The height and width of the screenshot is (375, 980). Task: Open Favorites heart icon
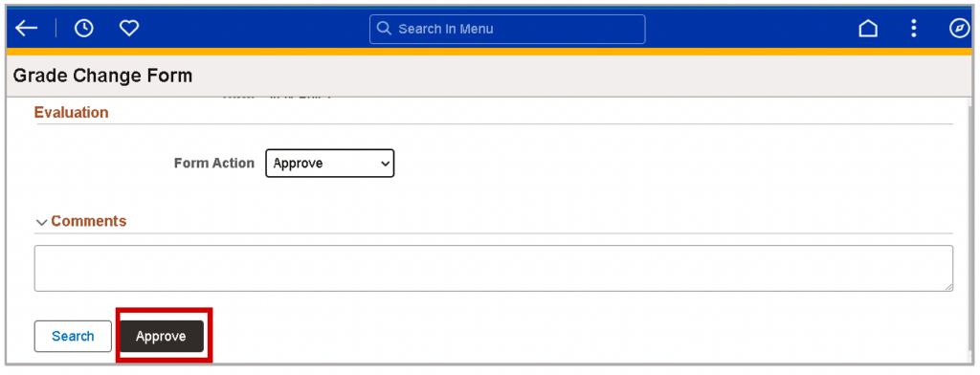click(129, 28)
